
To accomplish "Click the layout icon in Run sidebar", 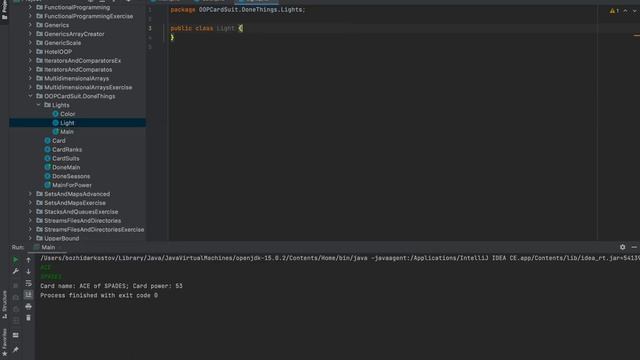I will [16, 335].
